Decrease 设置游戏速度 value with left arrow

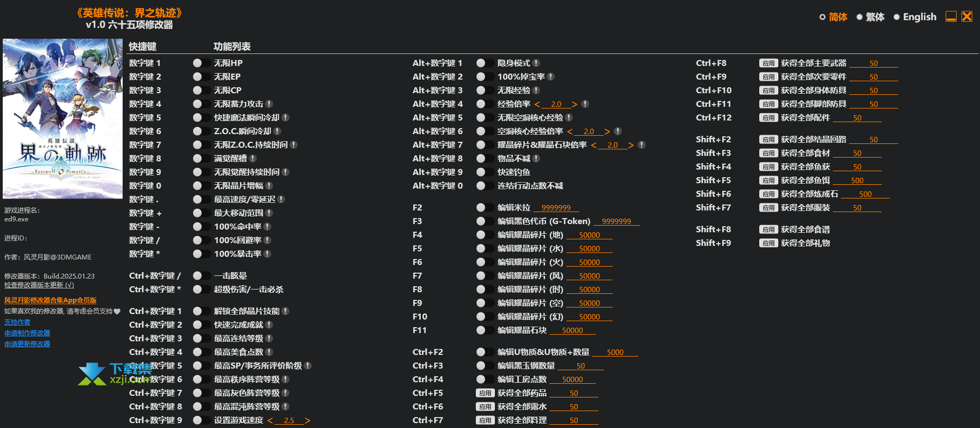(270, 420)
